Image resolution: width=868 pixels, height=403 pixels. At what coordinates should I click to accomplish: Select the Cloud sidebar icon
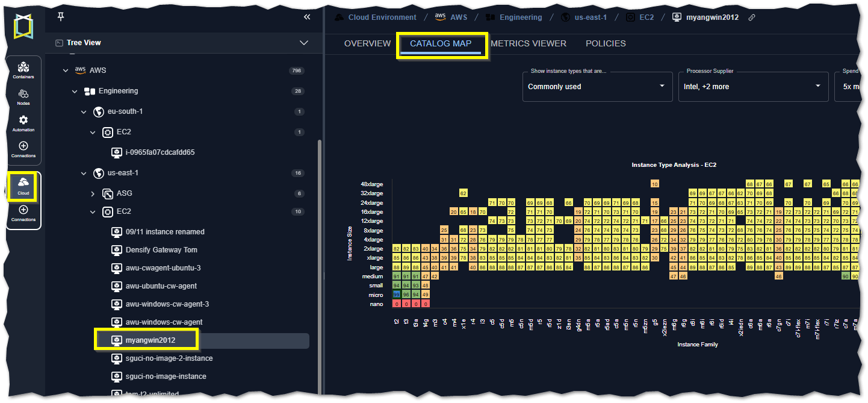23,186
